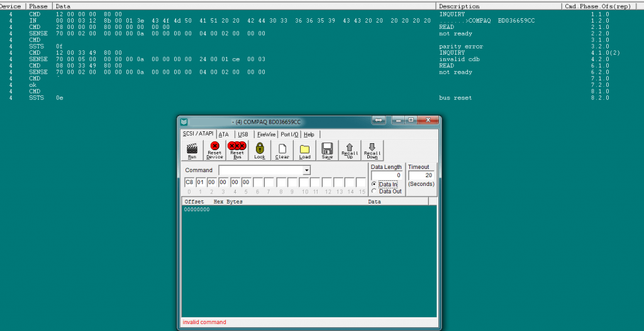Click the Data Length input field
The height and width of the screenshot is (331, 644).
point(386,175)
